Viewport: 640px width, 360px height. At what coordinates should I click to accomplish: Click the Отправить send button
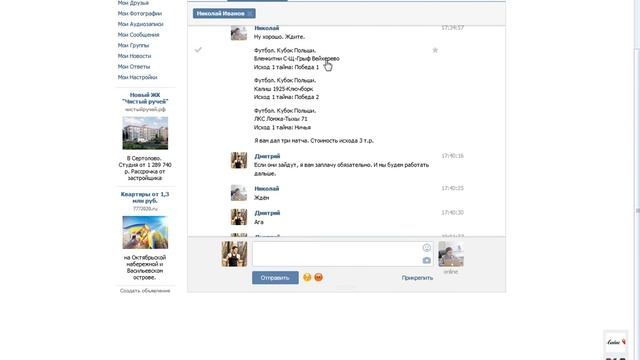[275, 278]
